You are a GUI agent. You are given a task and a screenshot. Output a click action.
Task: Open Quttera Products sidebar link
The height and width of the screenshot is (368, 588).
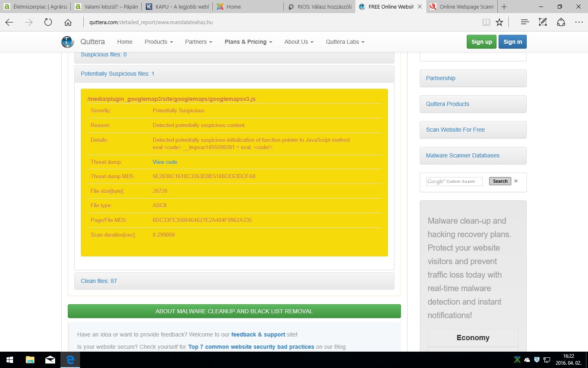coord(448,104)
